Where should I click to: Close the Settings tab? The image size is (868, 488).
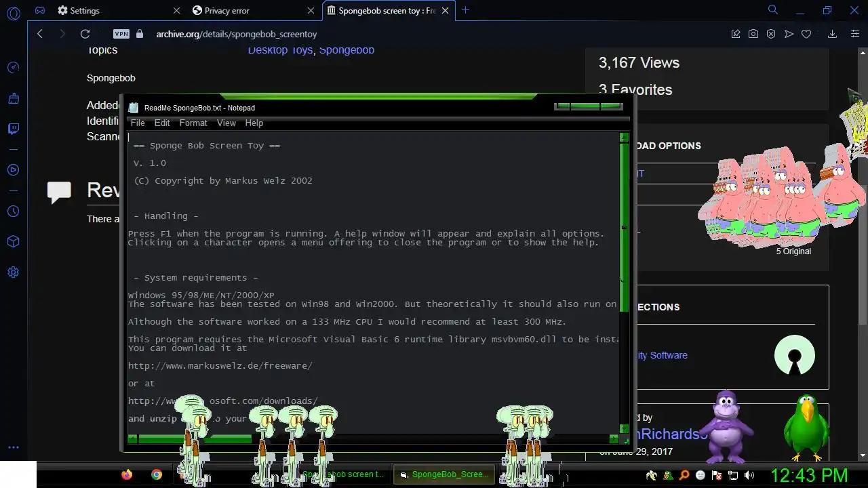click(x=176, y=10)
